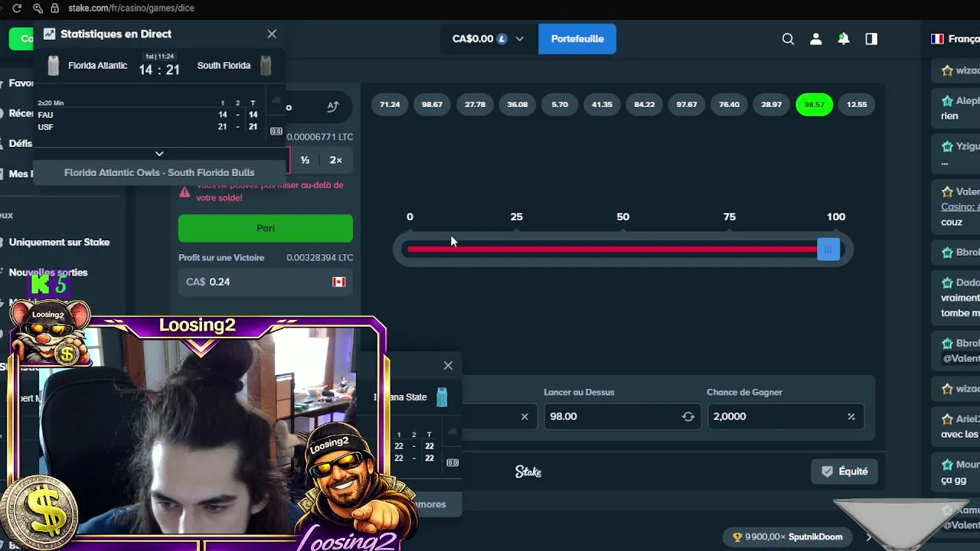This screenshot has width=980, height=551.
Task: Open past result 76.40
Action: pyautogui.click(x=729, y=104)
